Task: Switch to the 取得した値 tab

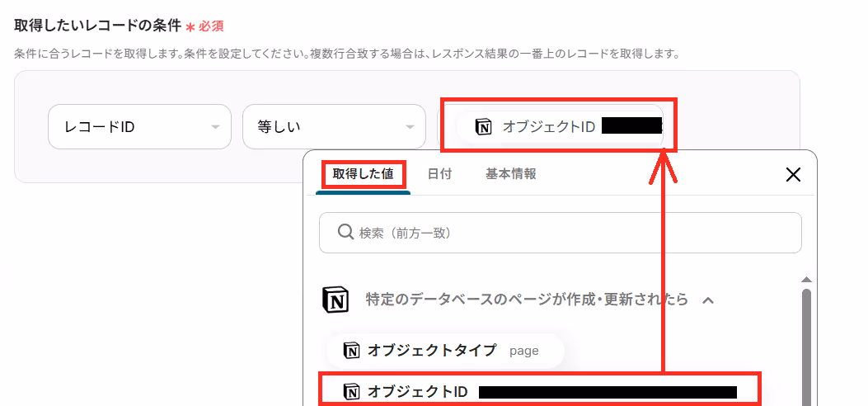Action: tap(364, 174)
